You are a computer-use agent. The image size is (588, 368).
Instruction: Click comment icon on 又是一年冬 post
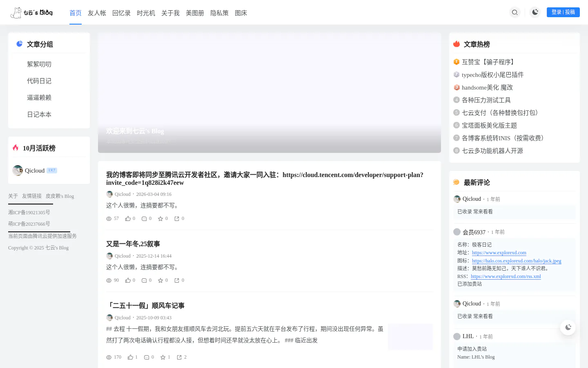tap(144, 280)
